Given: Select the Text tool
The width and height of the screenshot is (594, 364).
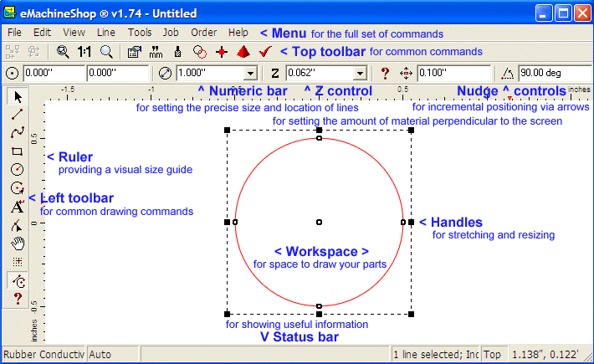Looking at the screenshot, I should [x=17, y=207].
